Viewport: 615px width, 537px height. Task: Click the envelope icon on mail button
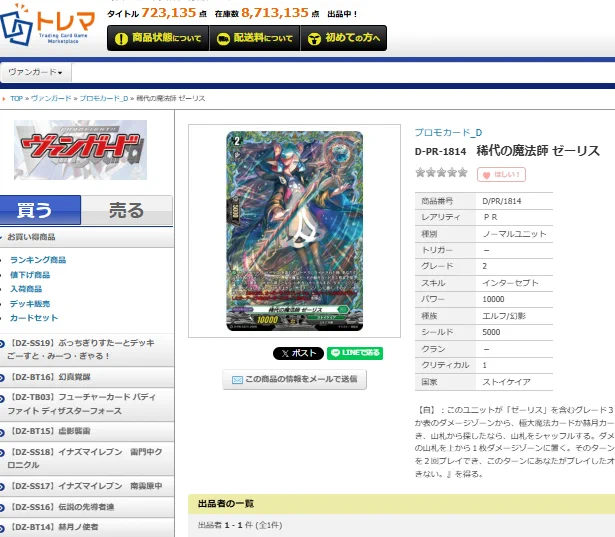(x=237, y=380)
